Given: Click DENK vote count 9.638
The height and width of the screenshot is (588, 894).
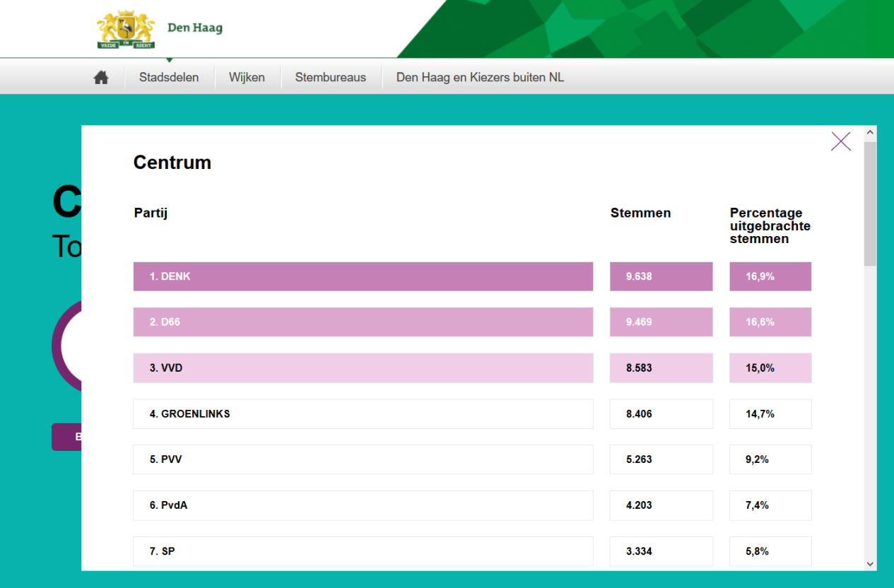Looking at the screenshot, I should [661, 276].
